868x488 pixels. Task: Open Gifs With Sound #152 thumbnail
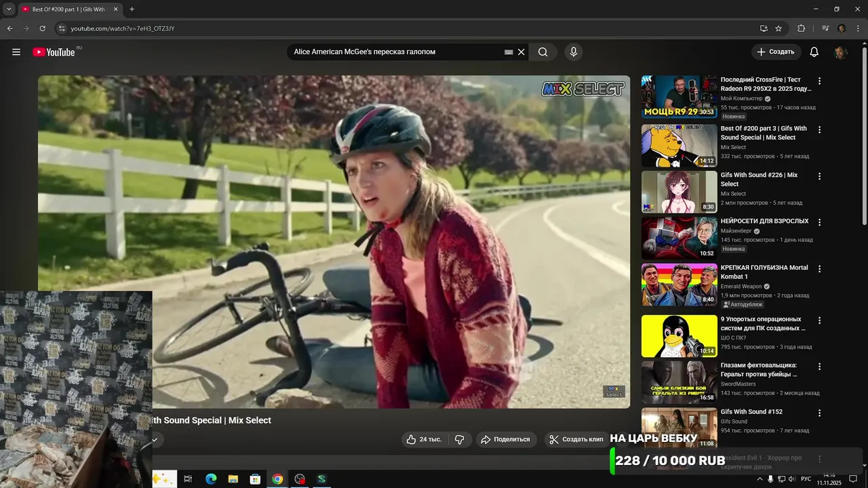click(679, 428)
